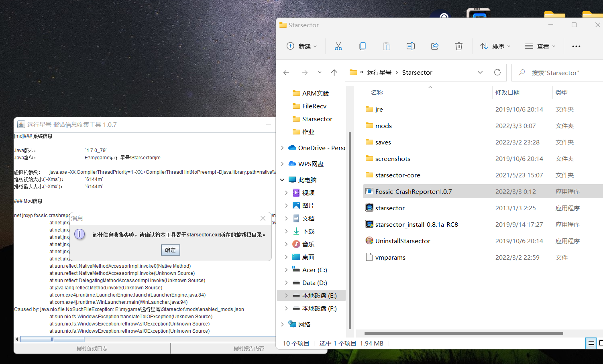Click 确定 in the message dialog

[170, 250]
